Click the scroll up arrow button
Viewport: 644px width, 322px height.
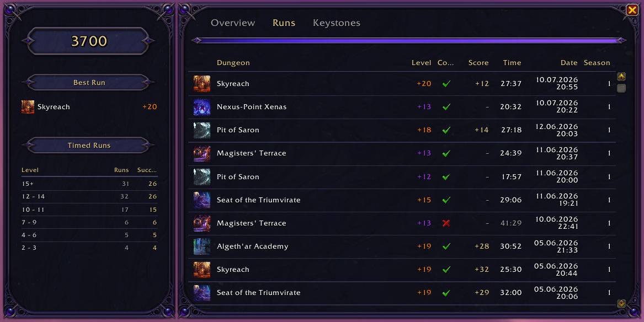(x=621, y=76)
